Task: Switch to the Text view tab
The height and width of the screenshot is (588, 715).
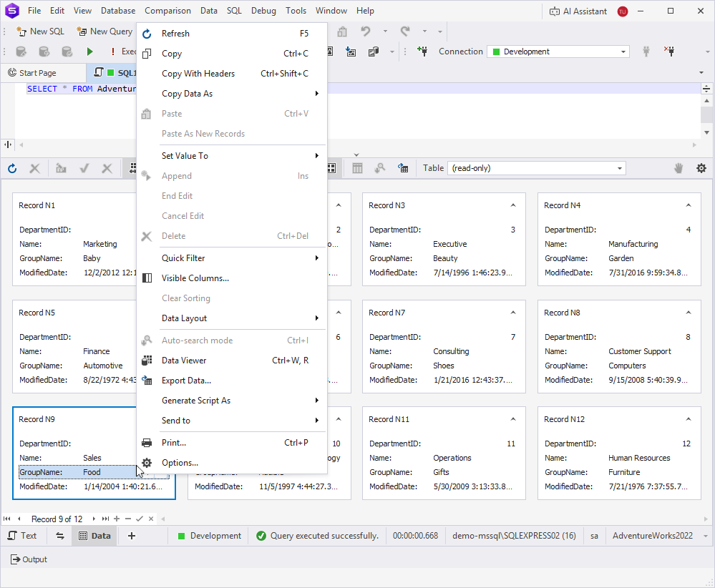Action: click(x=22, y=536)
